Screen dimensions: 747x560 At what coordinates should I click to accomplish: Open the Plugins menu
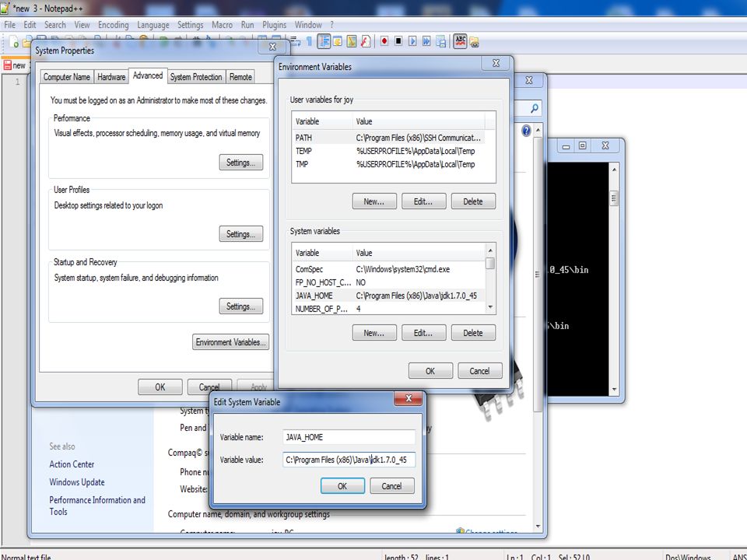click(275, 25)
